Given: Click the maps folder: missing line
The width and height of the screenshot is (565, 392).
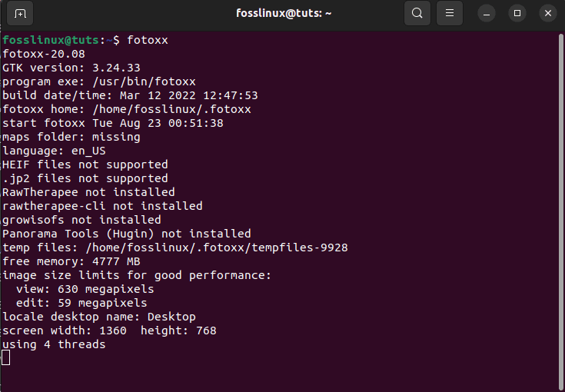Looking at the screenshot, I should coord(71,137).
